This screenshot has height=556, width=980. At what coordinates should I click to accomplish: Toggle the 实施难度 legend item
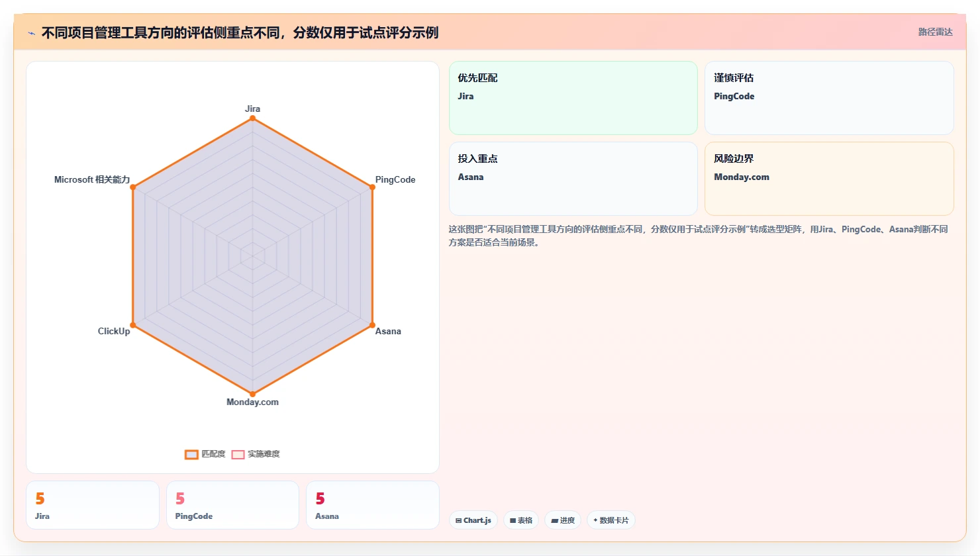256,454
